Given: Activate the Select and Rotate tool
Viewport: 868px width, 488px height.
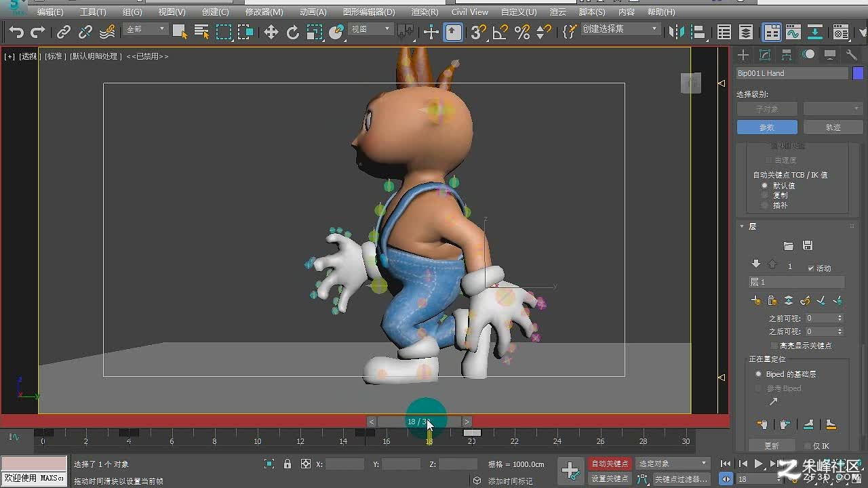Looking at the screenshot, I should pyautogui.click(x=293, y=32).
